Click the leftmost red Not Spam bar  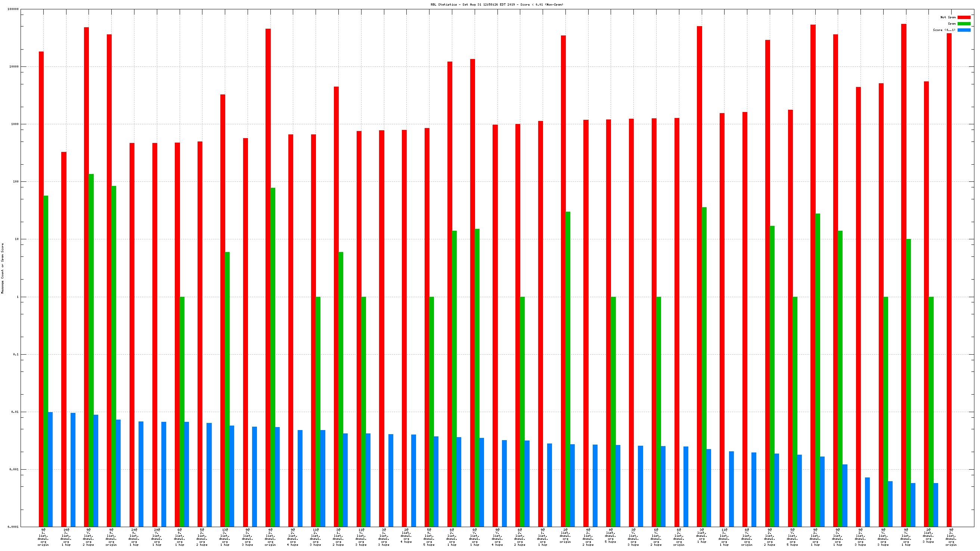click(41, 289)
